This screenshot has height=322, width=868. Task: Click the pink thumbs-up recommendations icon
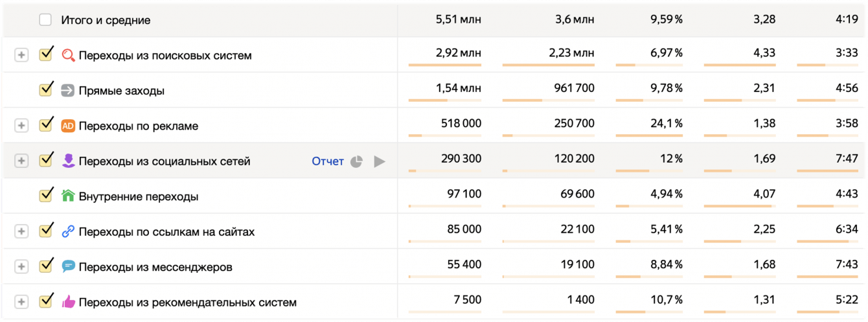(68, 301)
